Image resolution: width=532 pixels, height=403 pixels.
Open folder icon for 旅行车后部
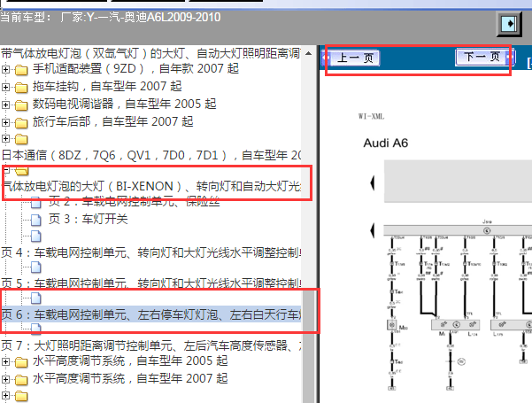tap(21, 122)
